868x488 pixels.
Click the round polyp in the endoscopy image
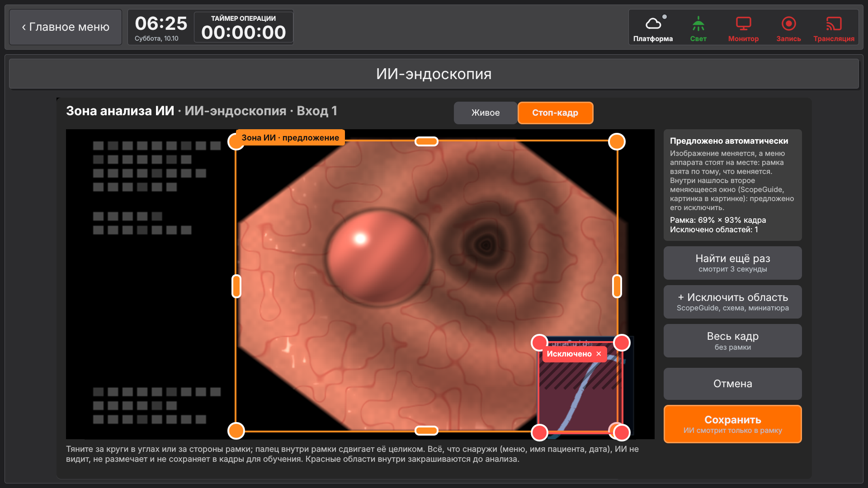(379, 258)
